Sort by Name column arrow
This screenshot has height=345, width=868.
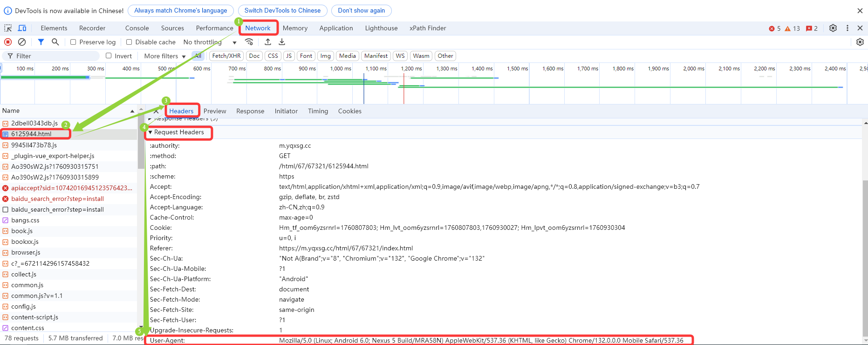[x=132, y=111]
